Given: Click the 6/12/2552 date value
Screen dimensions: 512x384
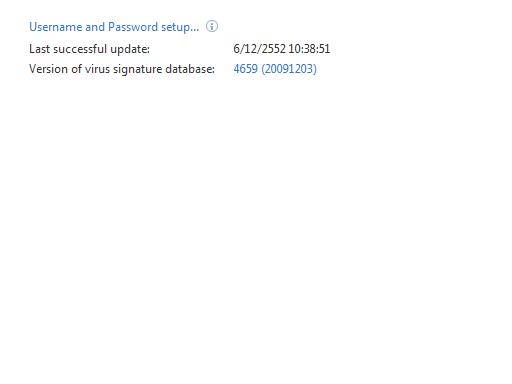Looking at the screenshot, I should click(x=260, y=49).
